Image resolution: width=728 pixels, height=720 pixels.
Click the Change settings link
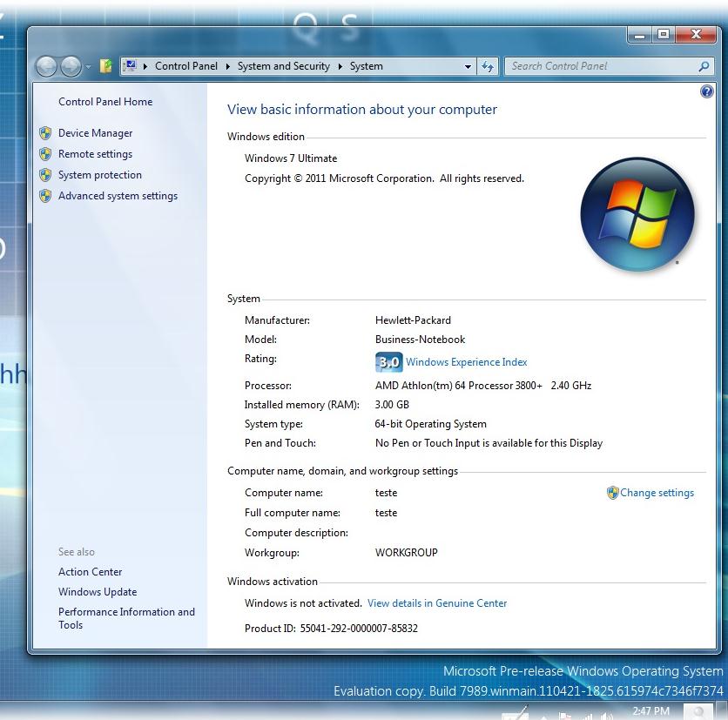click(x=657, y=493)
